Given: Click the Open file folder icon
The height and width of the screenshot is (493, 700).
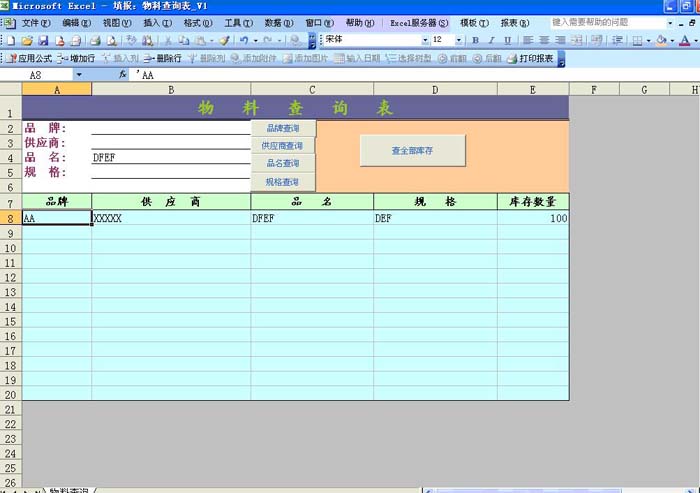Looking at the screenshot, I should pos(27,40).
